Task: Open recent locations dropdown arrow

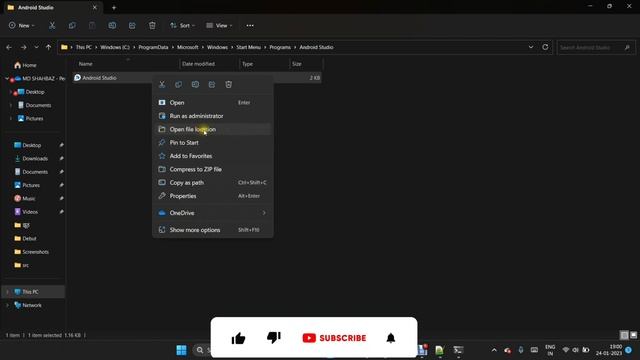Action: pyautogui.click(x=36, y=47)
